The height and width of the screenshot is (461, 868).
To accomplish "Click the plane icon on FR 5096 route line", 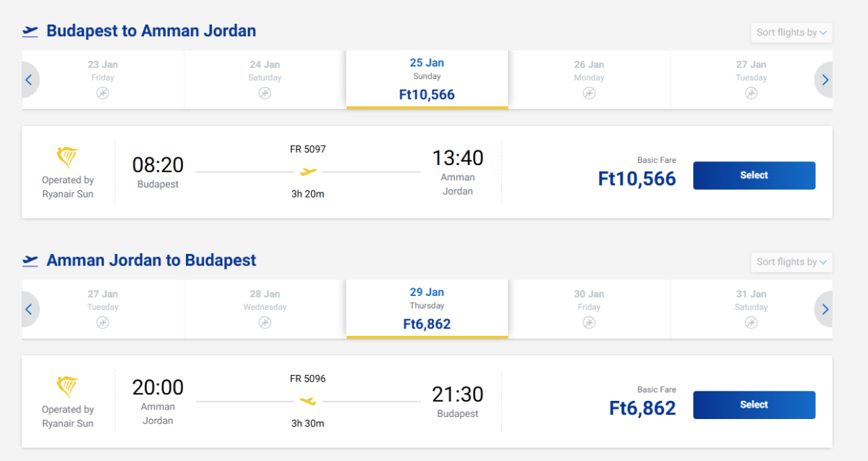I will click(x=308, y=401).
